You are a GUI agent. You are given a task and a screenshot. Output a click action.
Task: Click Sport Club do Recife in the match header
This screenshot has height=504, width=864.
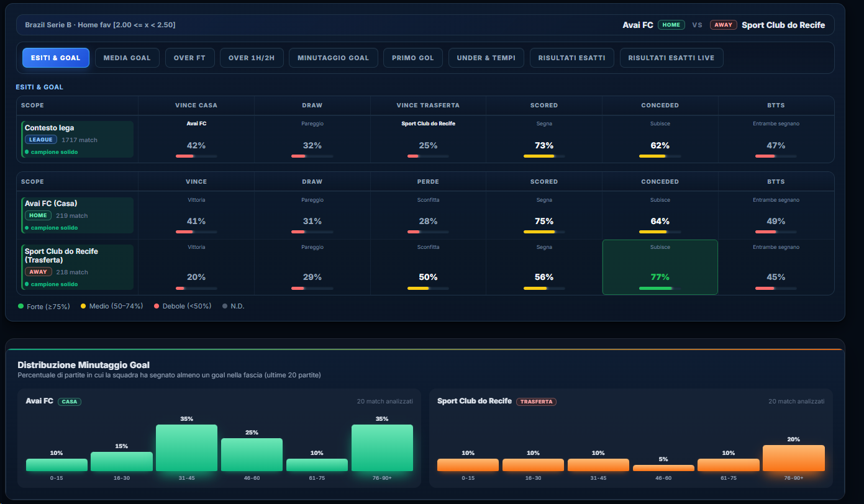783,25
